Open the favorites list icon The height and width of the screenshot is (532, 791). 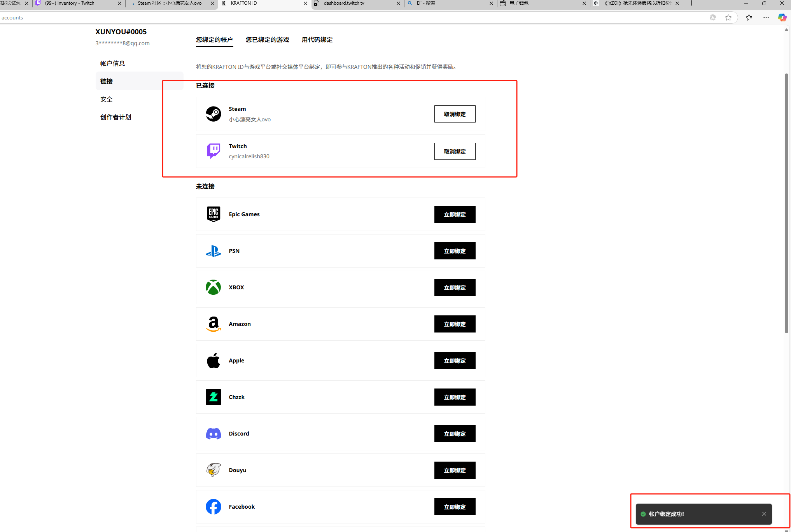click(749, 17)
